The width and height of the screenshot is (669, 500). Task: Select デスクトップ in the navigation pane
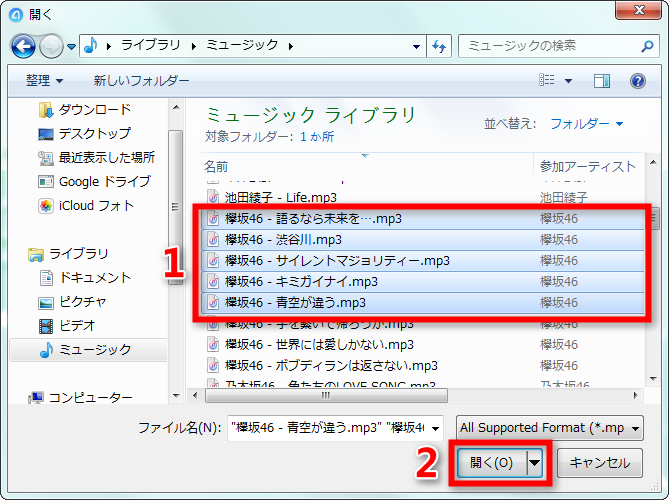(94, 134)
